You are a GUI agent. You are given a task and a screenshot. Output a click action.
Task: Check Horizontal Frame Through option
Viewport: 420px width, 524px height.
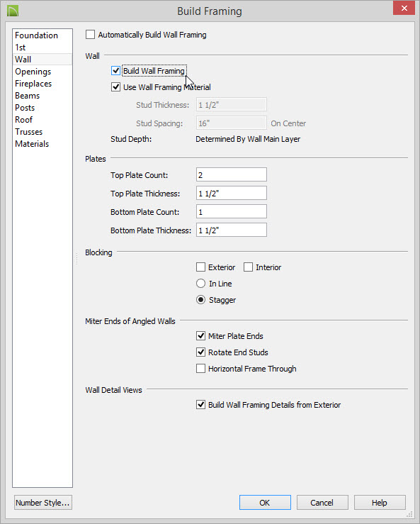[200, 369]
